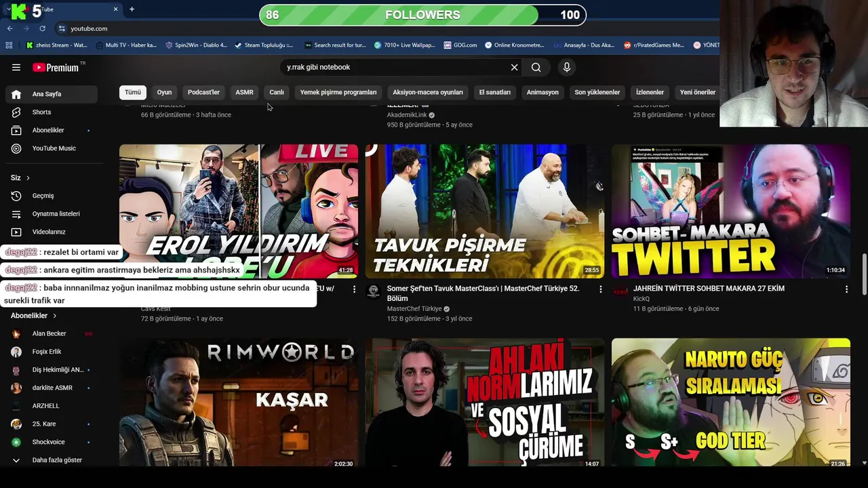Select the Podcast'ler filter chip
This screenshot has height=488, width=868.
[x=203, y=92]
